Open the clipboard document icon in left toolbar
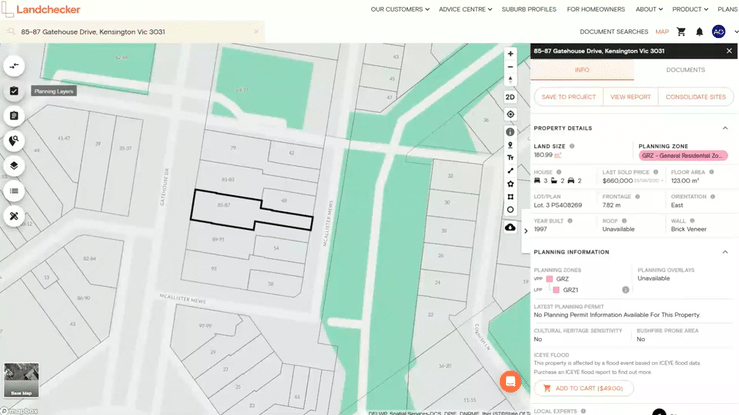 pos(14,116)
